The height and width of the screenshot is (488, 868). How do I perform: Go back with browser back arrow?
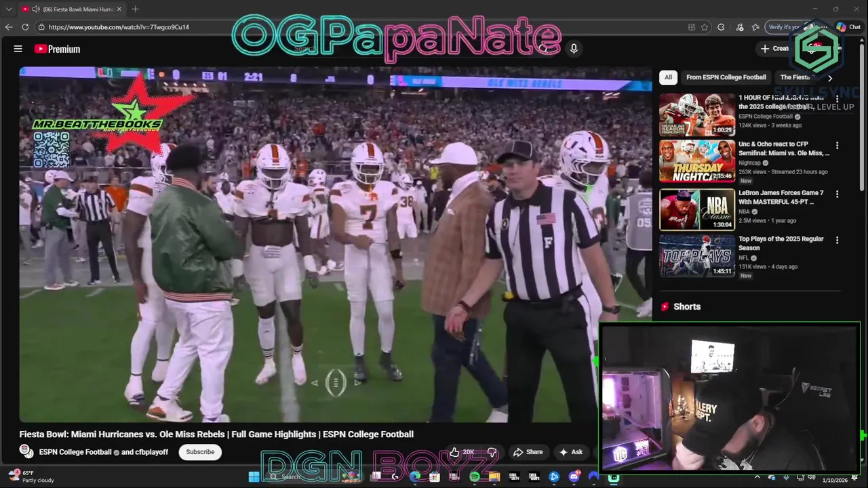pos(9,27)
